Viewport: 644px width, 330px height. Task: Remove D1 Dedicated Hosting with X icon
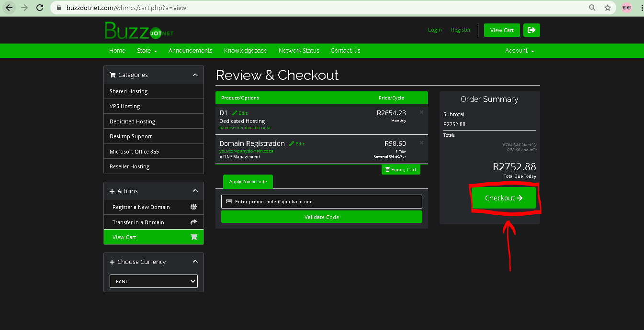click(421, 112)
